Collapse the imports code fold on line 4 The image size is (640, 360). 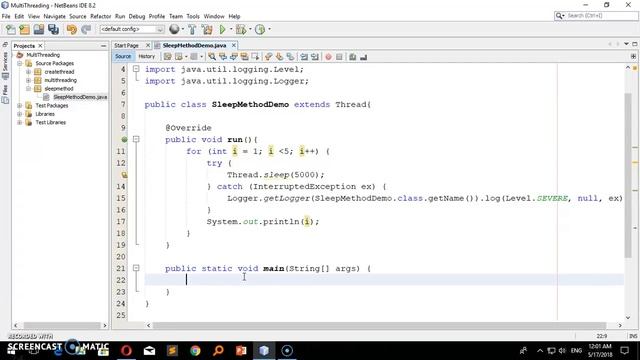pos(136,69)
